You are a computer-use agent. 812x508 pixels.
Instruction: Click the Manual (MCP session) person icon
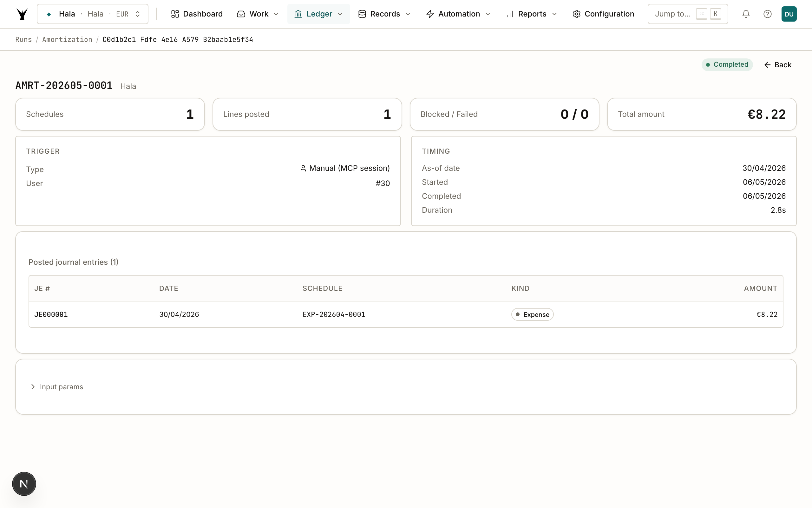pyautogui.click(x=303, y=168)
